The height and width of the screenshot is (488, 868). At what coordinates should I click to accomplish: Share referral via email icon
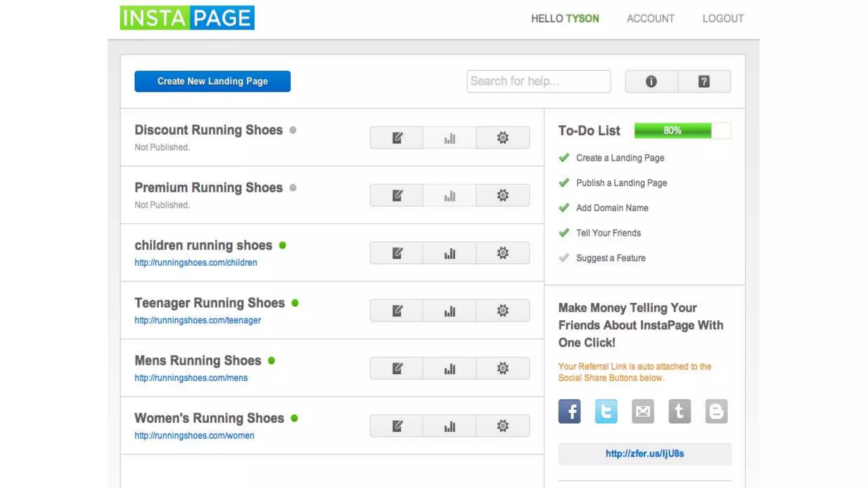pyautogui.click(x=643, y=411)
